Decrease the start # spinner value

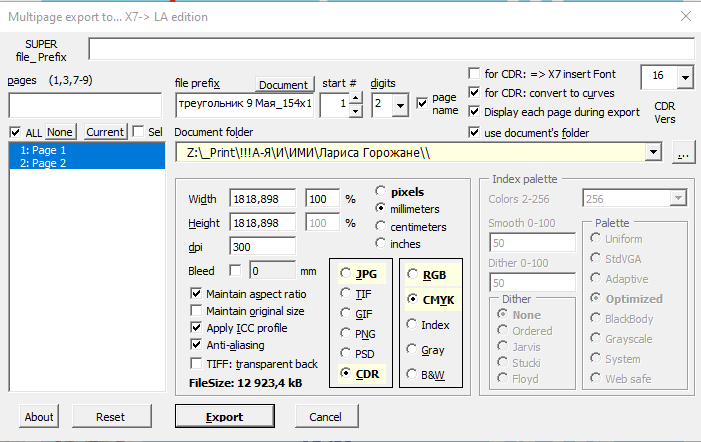coord(355,111)
